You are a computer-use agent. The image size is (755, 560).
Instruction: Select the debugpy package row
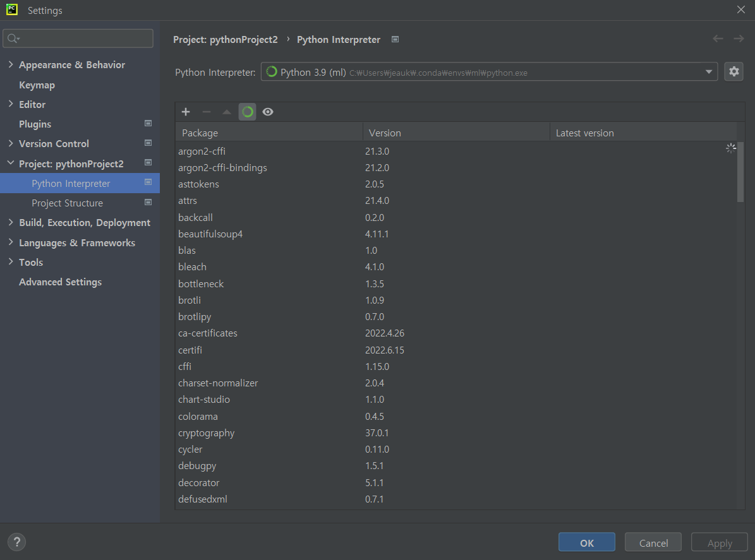coord(456,466)
